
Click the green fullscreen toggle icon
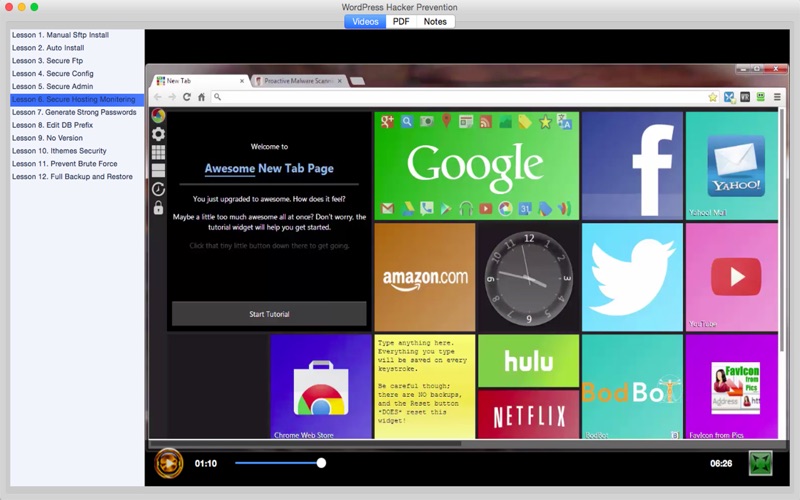[x=760, y=463]
